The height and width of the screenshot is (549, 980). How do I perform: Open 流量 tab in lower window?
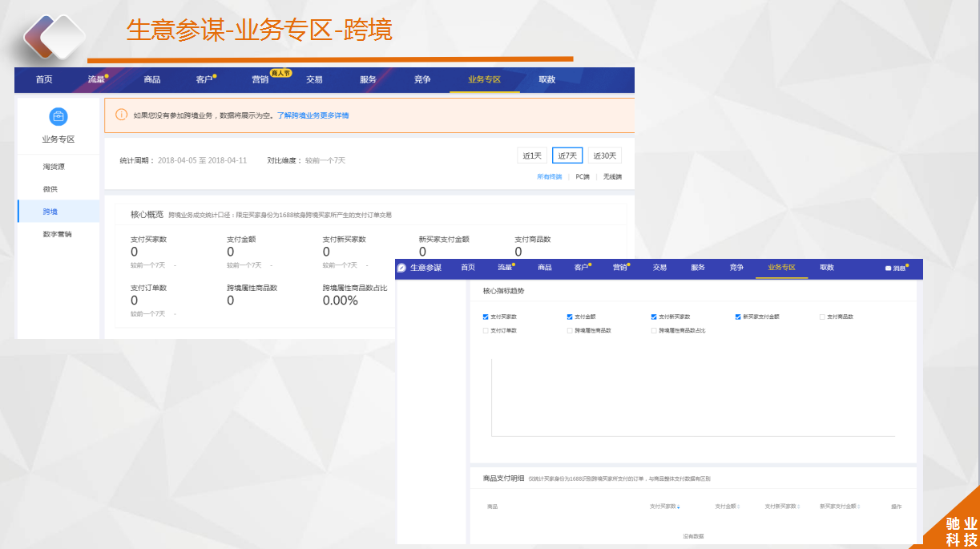tap(505, 268)
